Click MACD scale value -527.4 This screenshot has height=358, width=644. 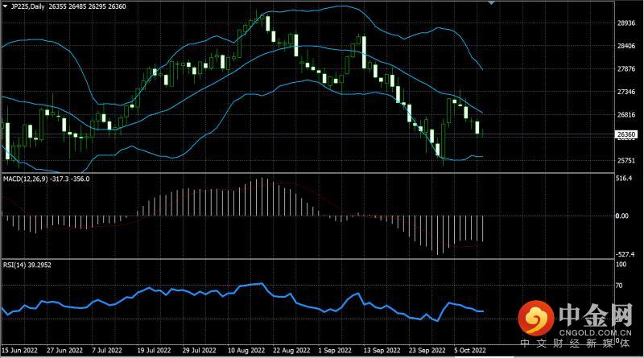pyautogui.click(x=625, y=254)
